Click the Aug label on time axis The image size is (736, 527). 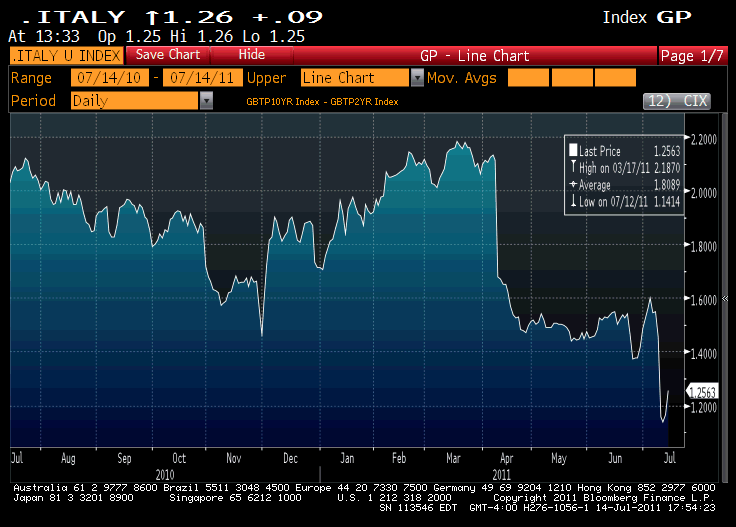[68, 458]
